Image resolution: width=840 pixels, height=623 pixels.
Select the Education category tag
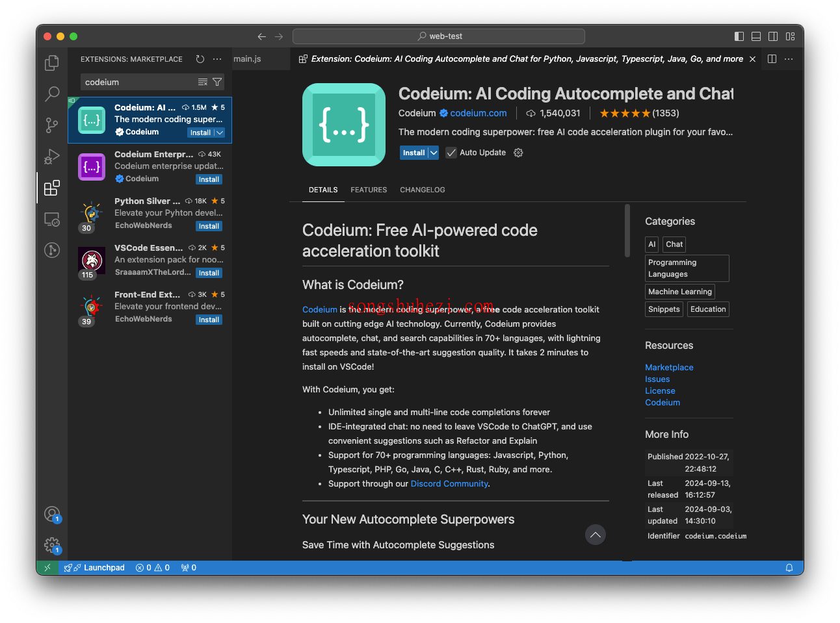[708, 309]
